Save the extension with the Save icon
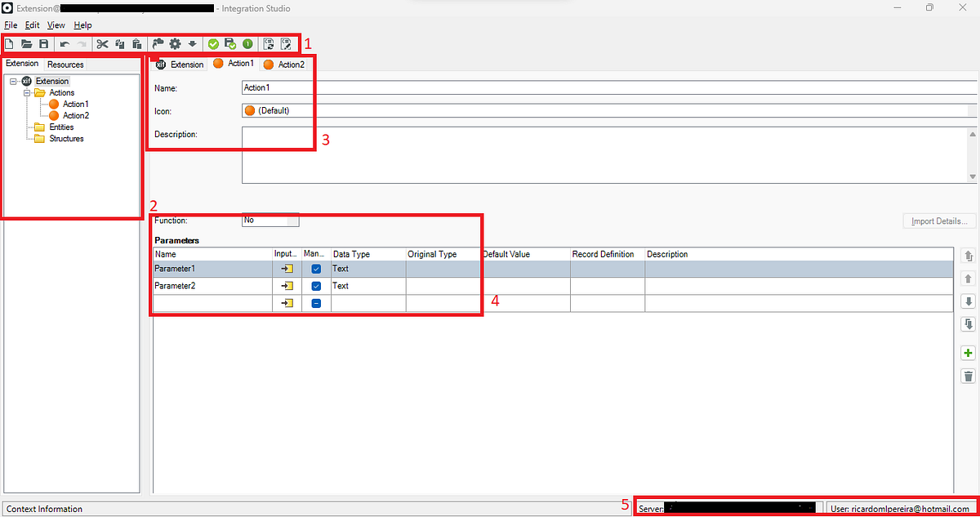 click(x=43, y=43)
